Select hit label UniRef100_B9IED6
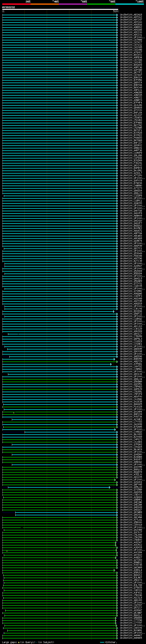Viewport: 146px width, 644px height. (131, 312)
